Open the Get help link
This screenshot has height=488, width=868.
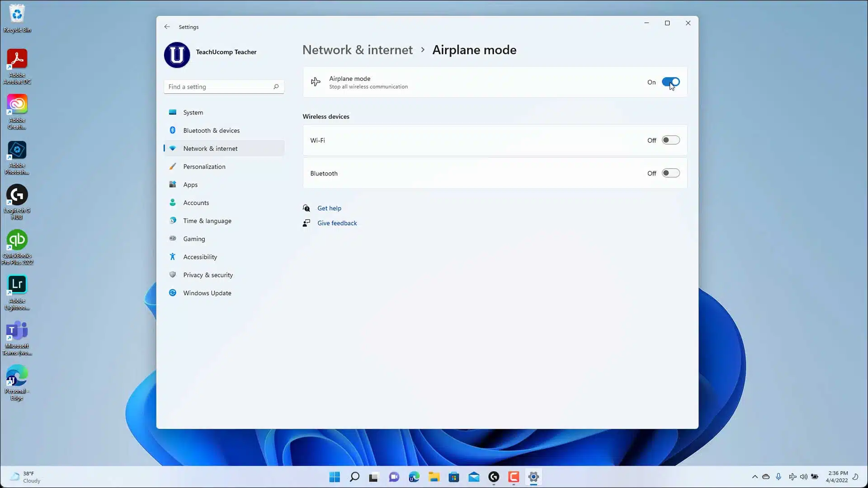329,208
